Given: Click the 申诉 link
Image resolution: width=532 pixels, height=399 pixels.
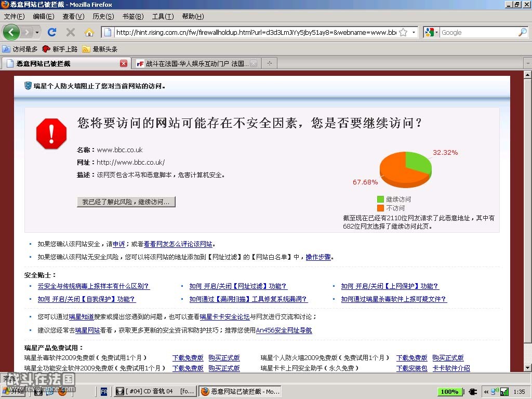Looking at the screenshot, I should pos(119,244).
